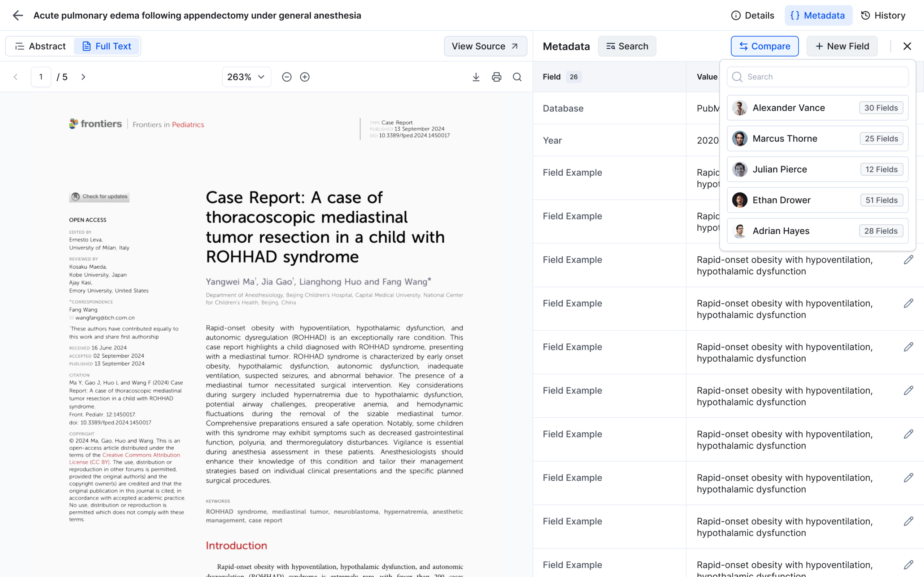This screenshot has height=577, width=924.
Task: Print the document using printer icon
Action: (x=496, y=77)
